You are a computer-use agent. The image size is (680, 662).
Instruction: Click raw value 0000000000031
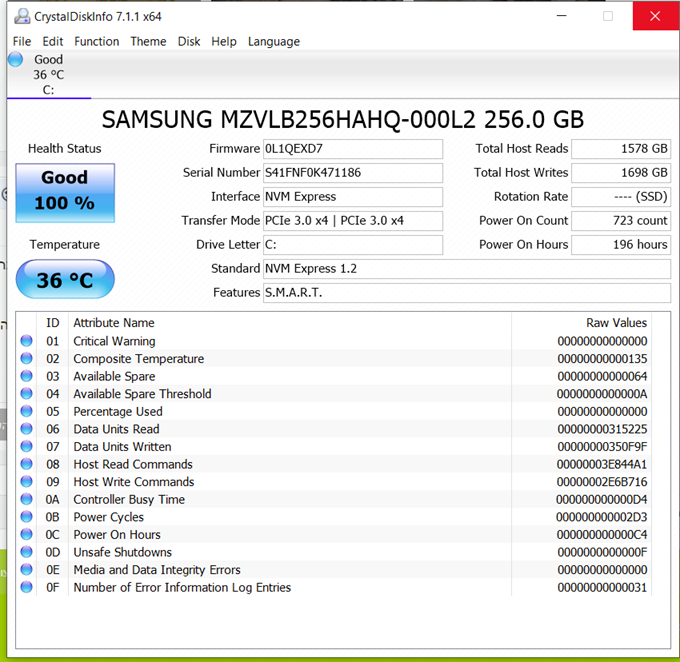(602, 587)
